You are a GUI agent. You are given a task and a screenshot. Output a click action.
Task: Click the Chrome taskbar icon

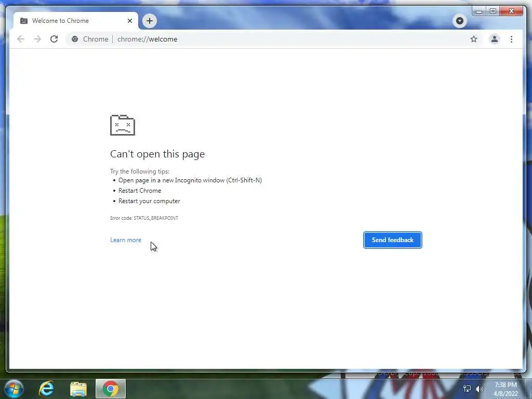111,389
